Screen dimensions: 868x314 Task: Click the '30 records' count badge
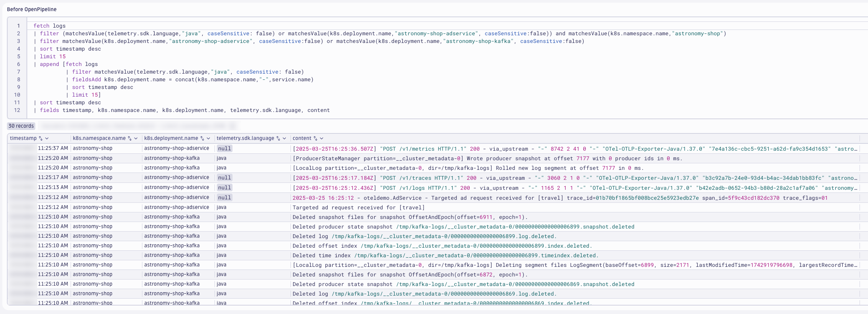click(21, 126)
